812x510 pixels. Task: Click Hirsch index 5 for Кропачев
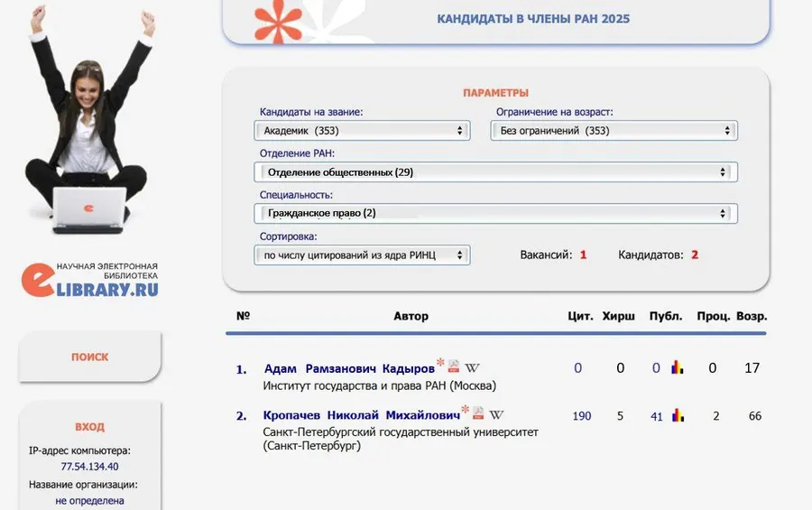tap(620, 416)
